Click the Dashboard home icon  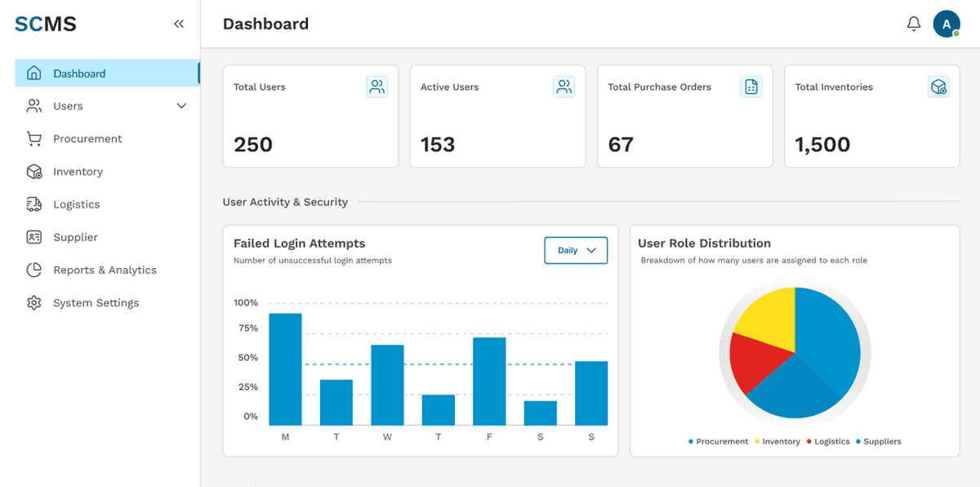(33, 73)
